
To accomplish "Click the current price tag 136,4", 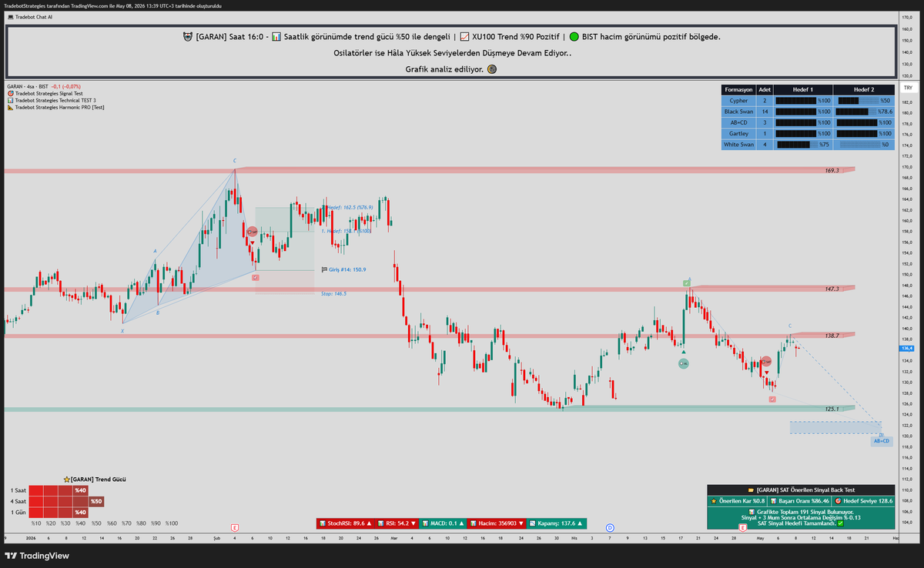I will (x=907, y=349).
